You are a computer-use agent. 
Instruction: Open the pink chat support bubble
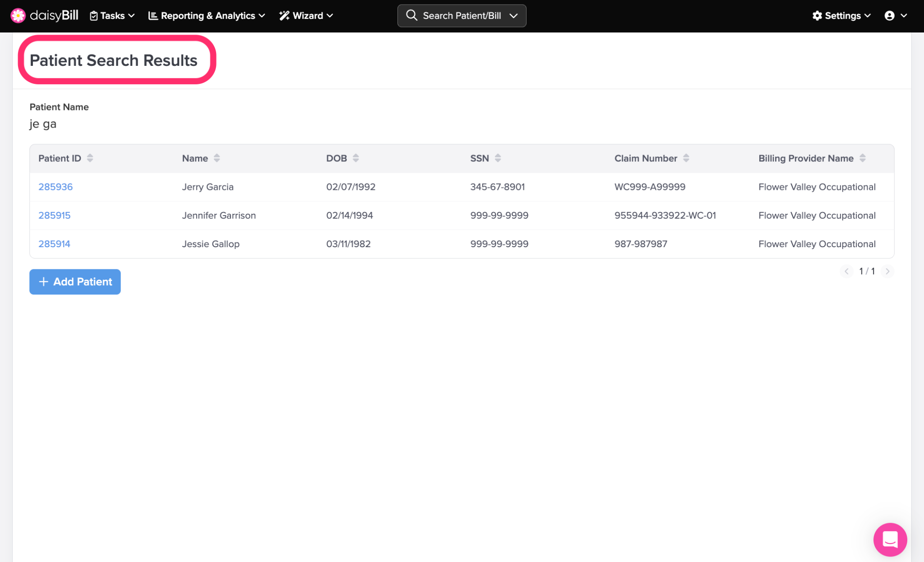coord(890,539)
